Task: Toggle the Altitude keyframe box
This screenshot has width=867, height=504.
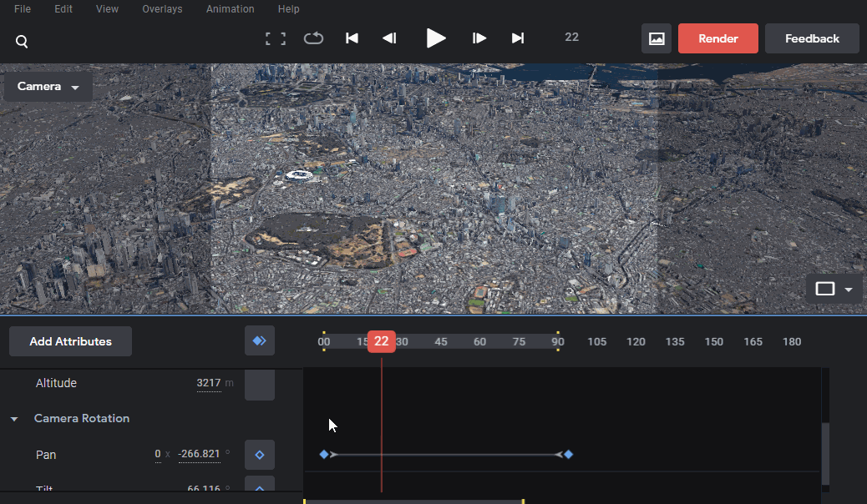Action: pos(260,386)
